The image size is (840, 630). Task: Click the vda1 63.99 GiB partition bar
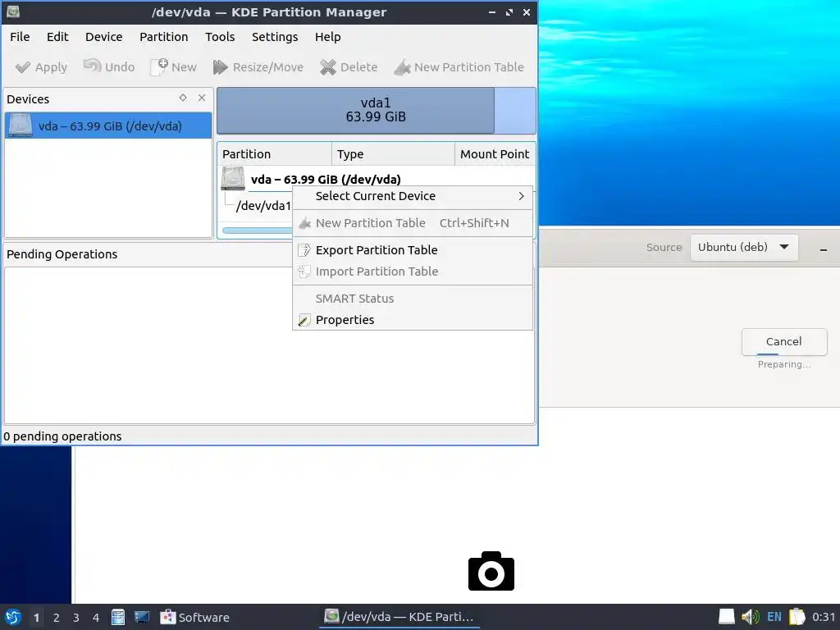tap(356, 111)
